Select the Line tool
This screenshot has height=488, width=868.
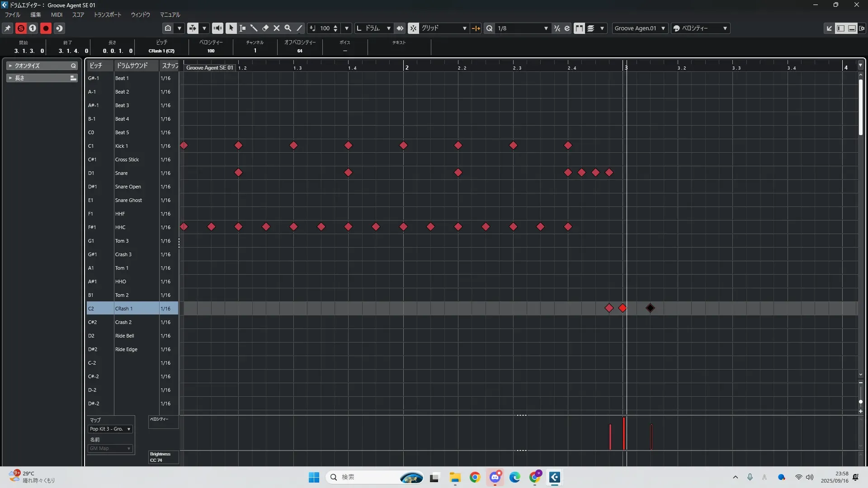pyautogui.click(x=299, y=28)
